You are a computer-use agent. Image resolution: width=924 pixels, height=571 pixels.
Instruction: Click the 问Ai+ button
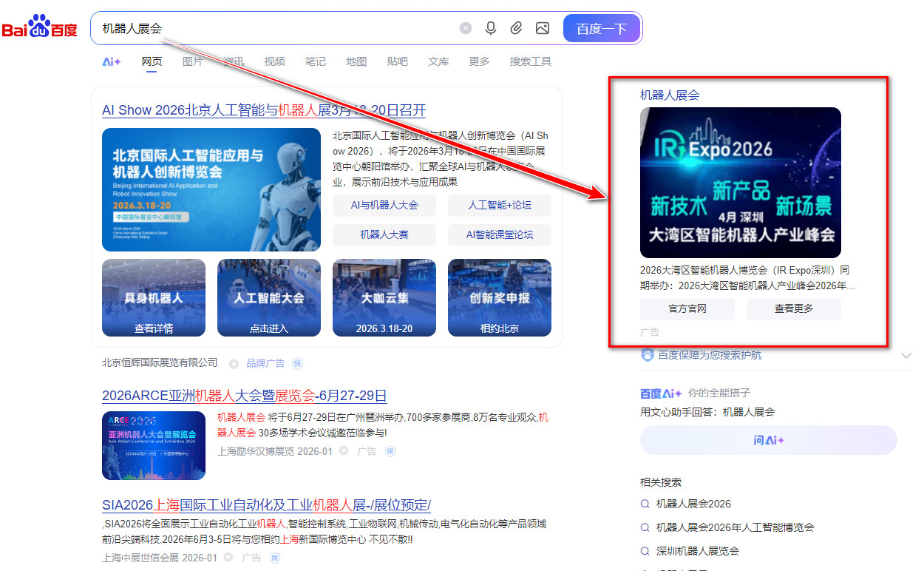coord(768,439)
